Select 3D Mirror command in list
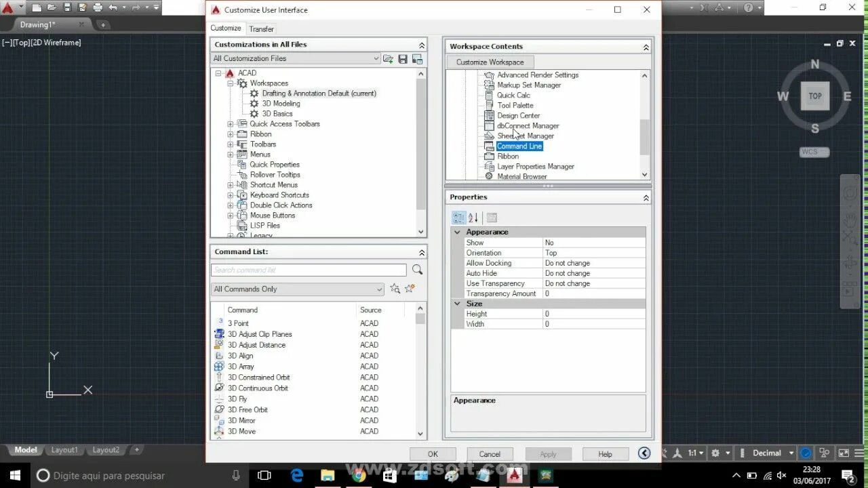Image resolution: width=868 pixels, height=488 pixels. (x=241, y=421)
